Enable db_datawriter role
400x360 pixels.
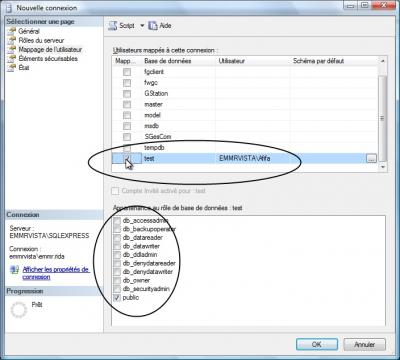(x=117, y=246)
